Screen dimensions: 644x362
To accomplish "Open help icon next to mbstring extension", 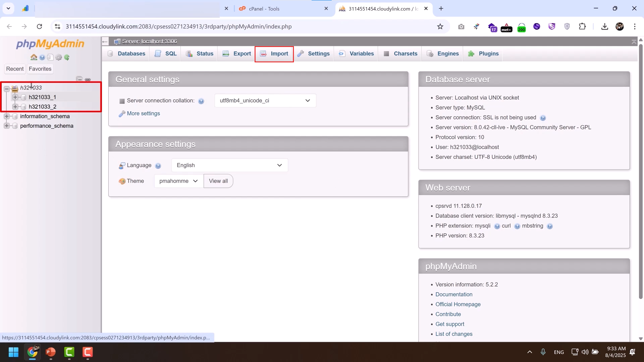I will coord(549,226).
